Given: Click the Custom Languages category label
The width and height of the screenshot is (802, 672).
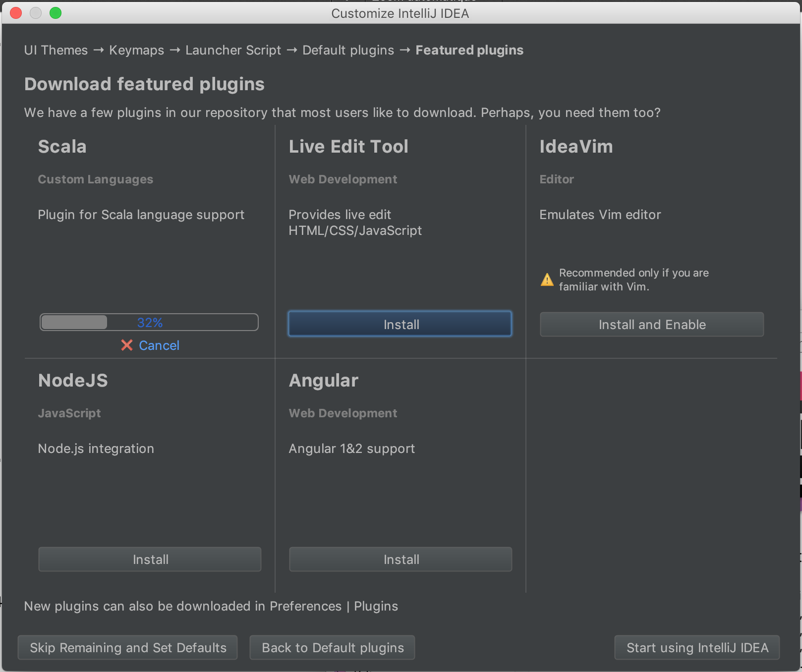Looking at the screenshot, I should coord(96,179).
